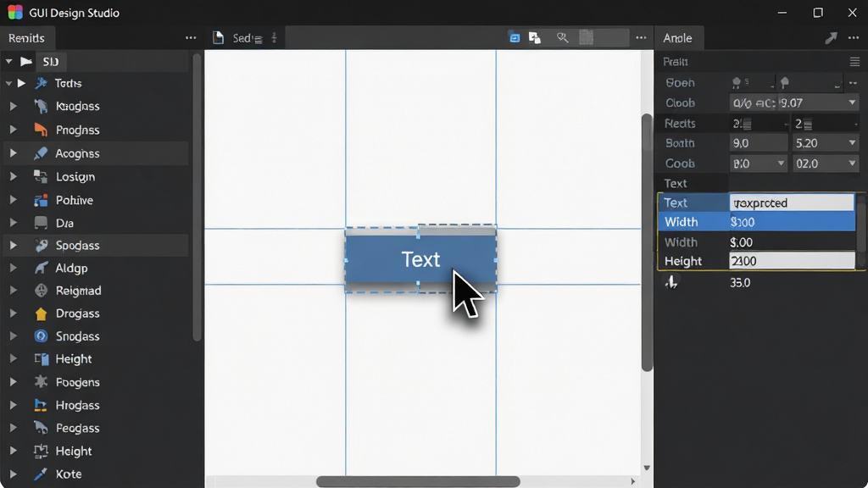Click the Losigin row icon
Image resolution: width=868 pixels, height=488 pixels.
[41, 176]
